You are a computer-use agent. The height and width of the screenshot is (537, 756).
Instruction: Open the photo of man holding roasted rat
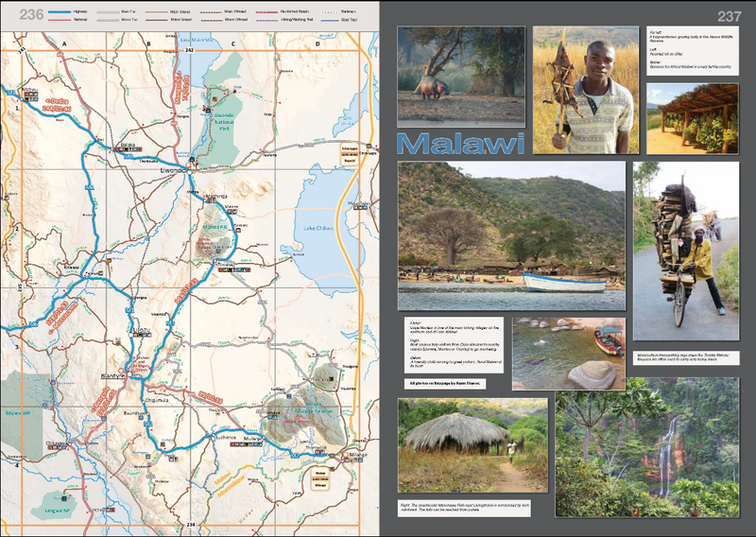pyautogui.click(x=586, y=90)
